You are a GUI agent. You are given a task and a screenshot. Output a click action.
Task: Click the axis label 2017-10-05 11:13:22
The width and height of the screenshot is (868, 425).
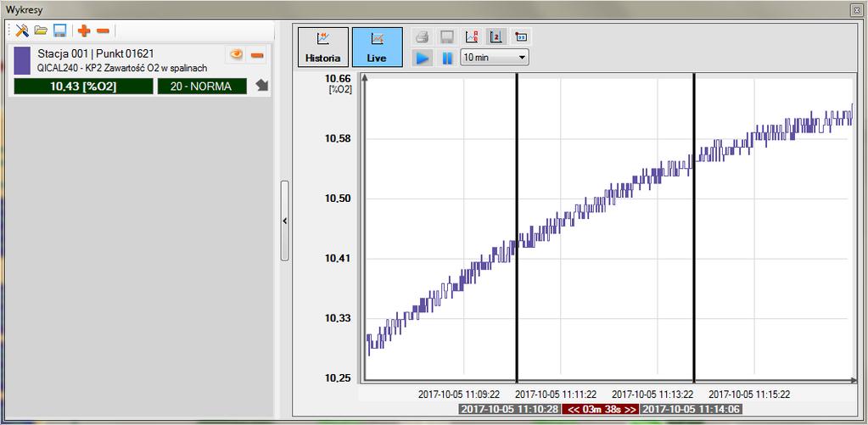652,394
